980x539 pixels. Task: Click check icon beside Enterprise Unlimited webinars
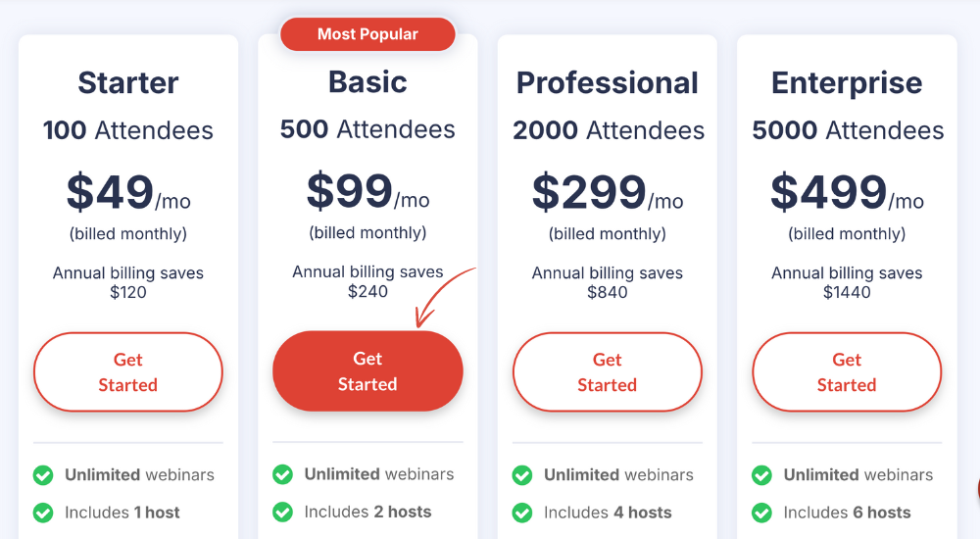(x=761, y=475)
